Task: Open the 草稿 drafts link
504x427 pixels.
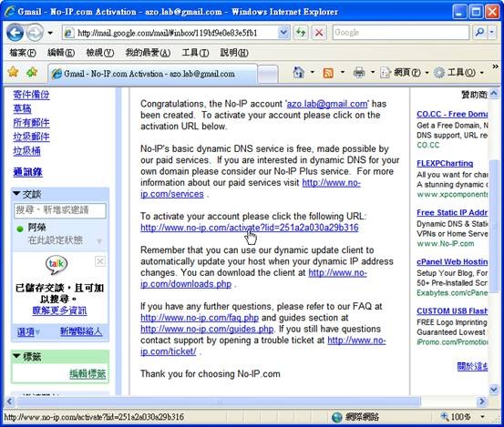Action: pos(22,108)
